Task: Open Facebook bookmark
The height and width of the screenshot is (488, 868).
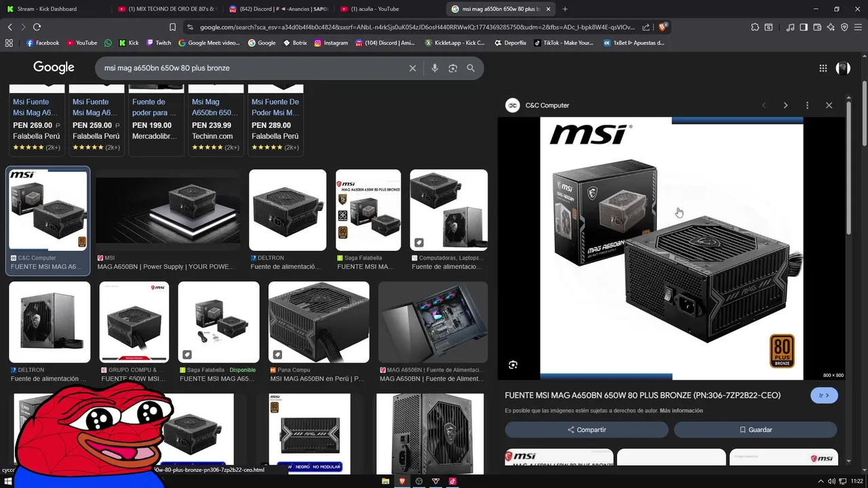Action: click(x=43, y=43)
